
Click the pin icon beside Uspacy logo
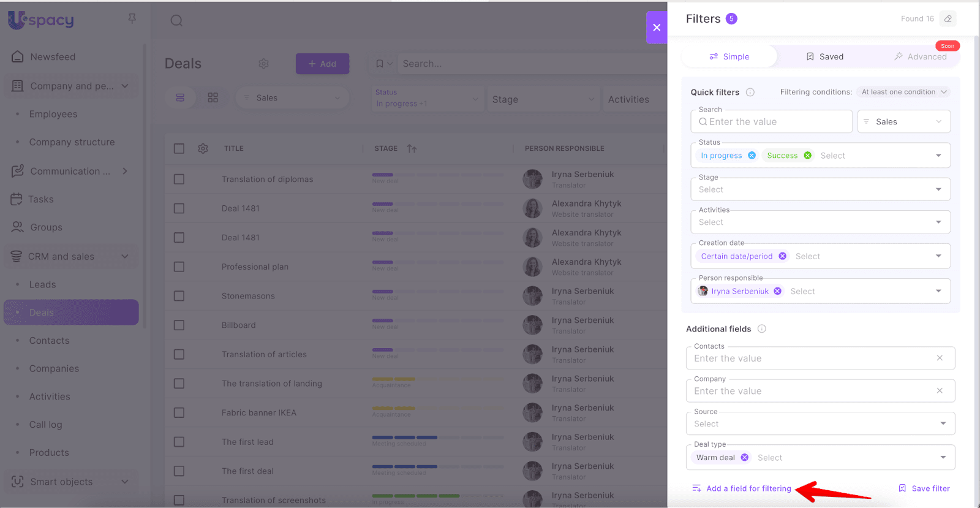pyautogui.click(x=132, y=19)
